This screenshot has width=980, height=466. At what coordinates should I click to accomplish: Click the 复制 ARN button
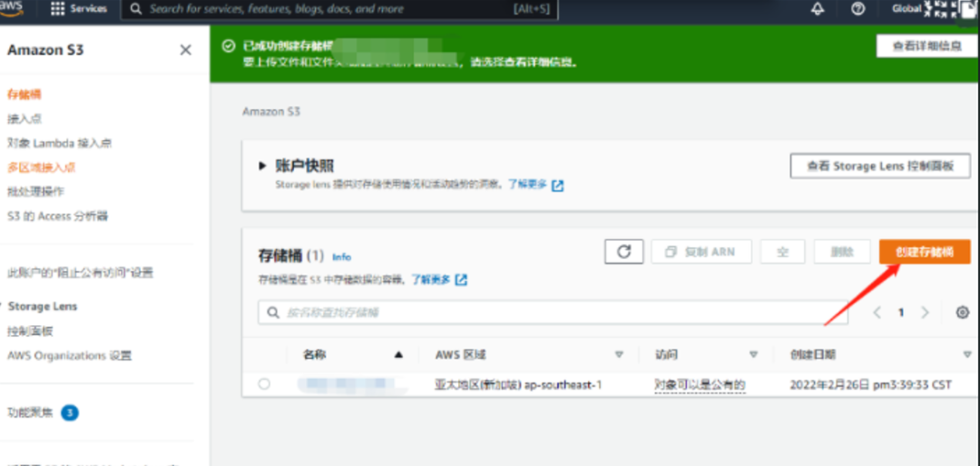701,252
